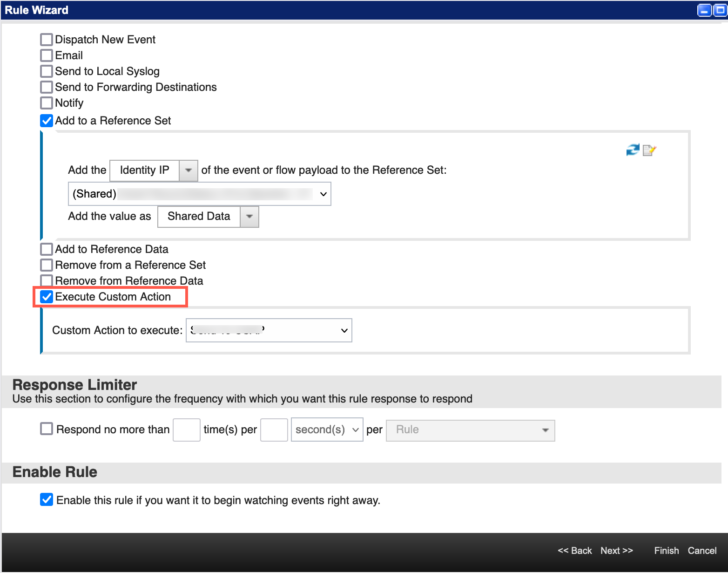728x573 pixels.
Task: Click the window minimize icon in title bar
Action: click(x=704, y=10)
